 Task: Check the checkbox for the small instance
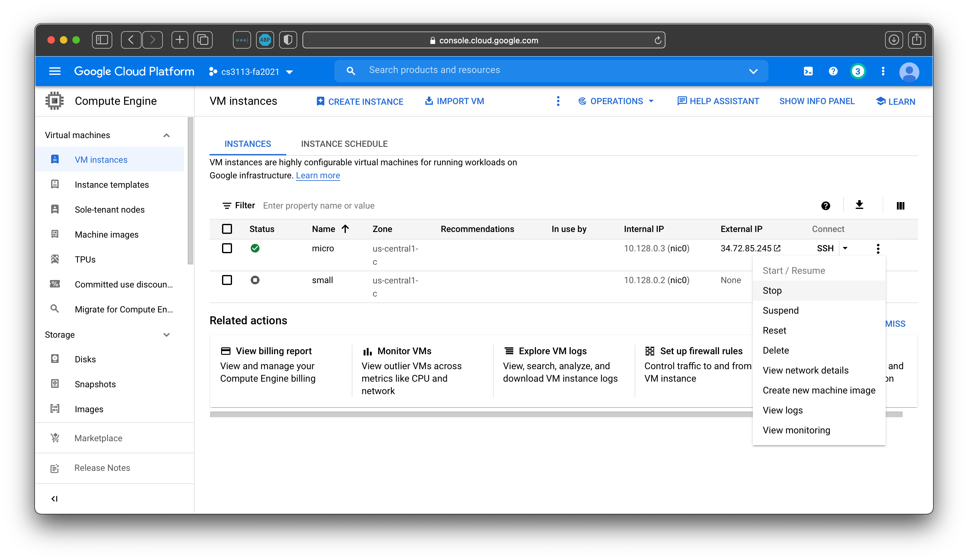click(227, 280)
